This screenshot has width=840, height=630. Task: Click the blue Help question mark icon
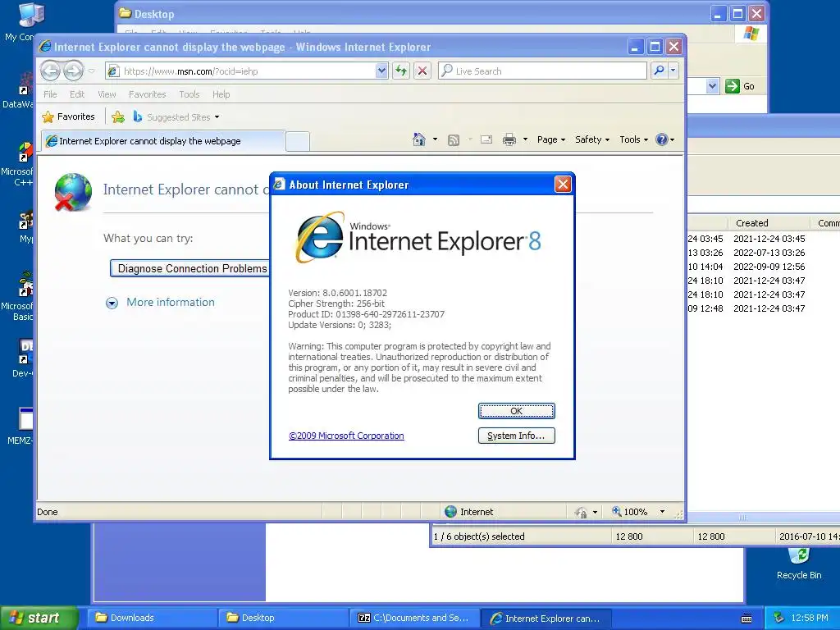click(x=662, y=139)
